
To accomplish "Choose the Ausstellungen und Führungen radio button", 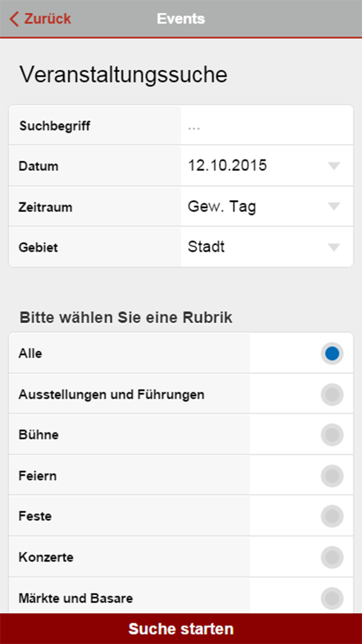I will click(332, 394).
